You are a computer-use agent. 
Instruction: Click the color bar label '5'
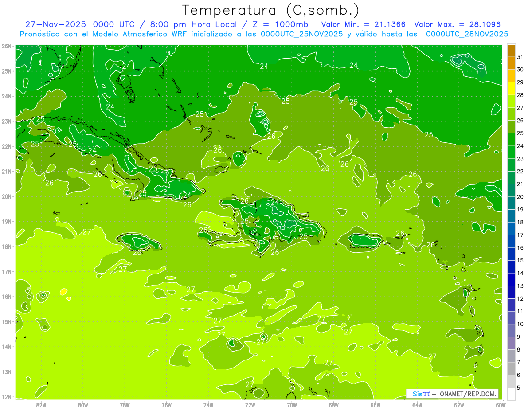[519, 388]
